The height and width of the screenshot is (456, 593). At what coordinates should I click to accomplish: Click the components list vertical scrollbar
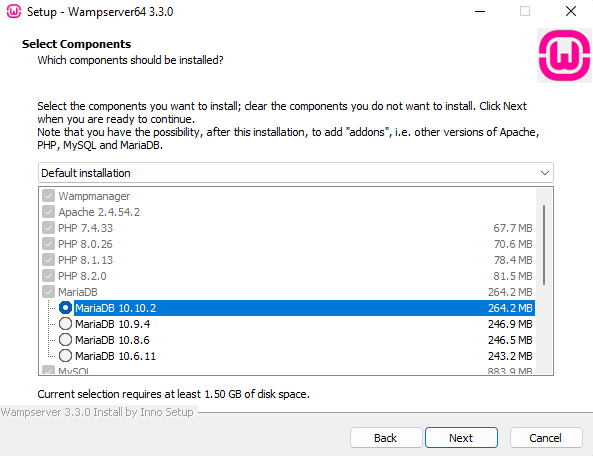pos(544,245)
